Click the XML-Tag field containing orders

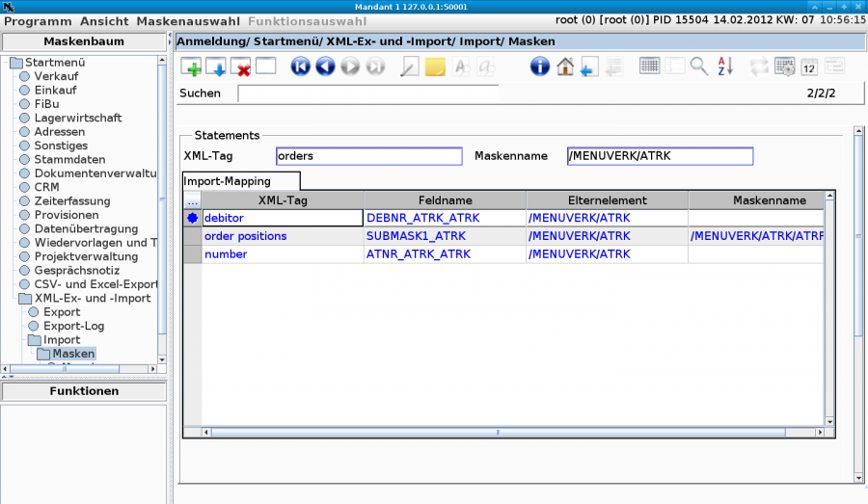tap(369, 156)
